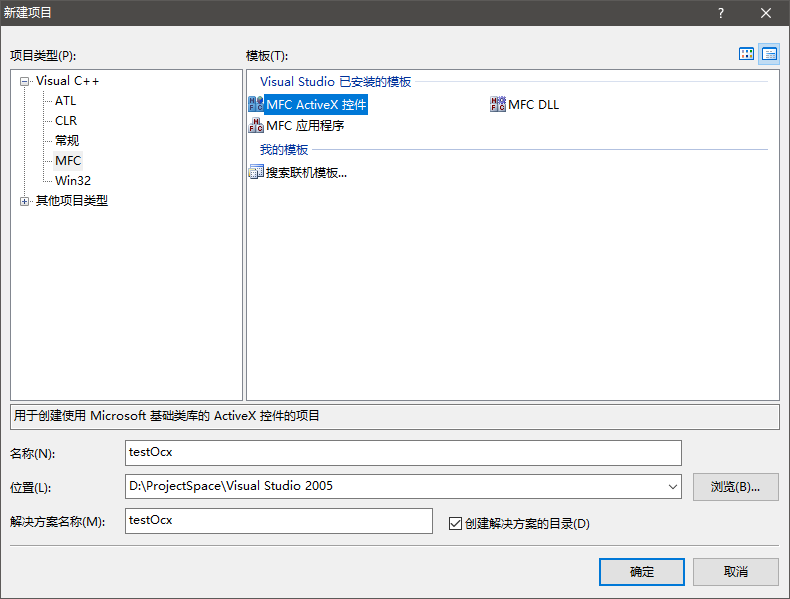Screen dimensions: 790x599
Task: Open the 位置 path dropdown
Action: tap(672, 487)
